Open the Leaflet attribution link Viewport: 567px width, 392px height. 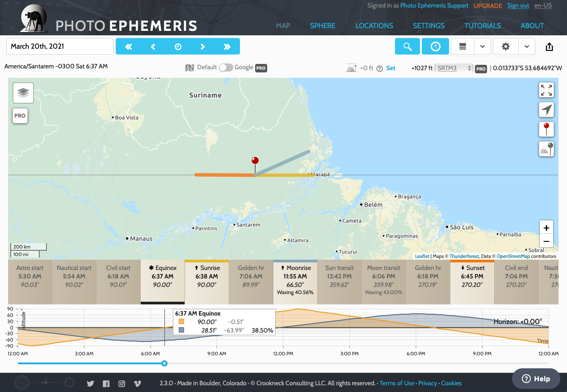(422, 257)
